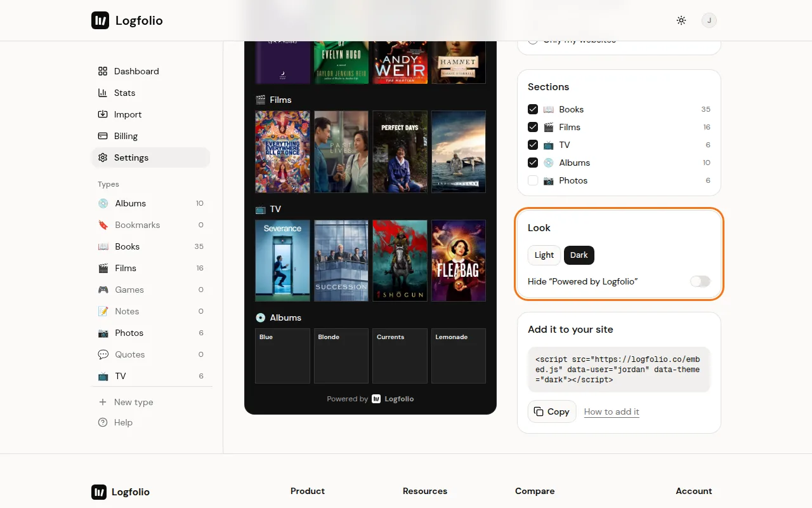Viewport: 812px width, 508px height.
Task: Open the Fleabag TV poster
Action: [x=459, y=260]
